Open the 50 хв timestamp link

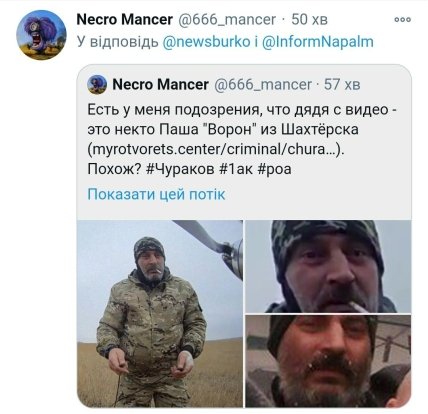[x=309, y=19]
